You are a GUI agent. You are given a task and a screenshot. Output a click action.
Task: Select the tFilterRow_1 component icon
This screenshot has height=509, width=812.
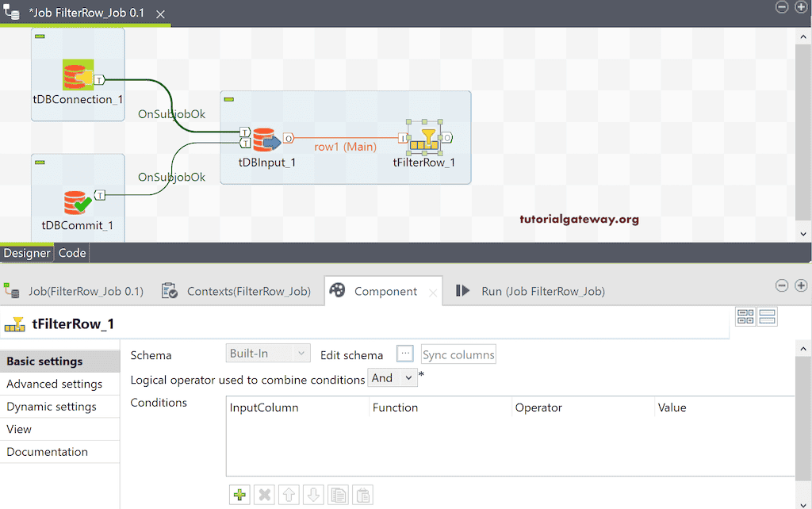(427, 139)
